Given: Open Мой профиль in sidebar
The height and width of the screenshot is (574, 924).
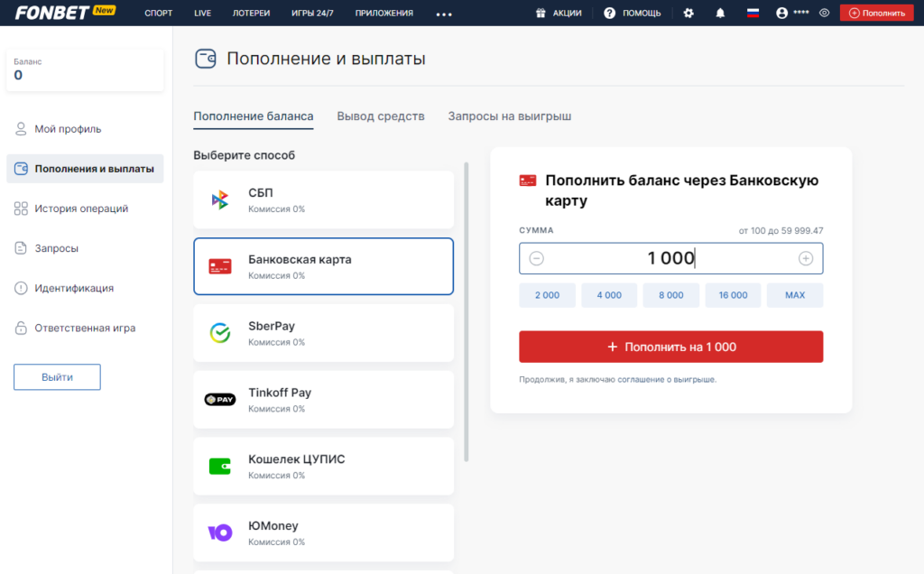Looking at the screenshot, I should pyautogui.click(x=85, y=128).
